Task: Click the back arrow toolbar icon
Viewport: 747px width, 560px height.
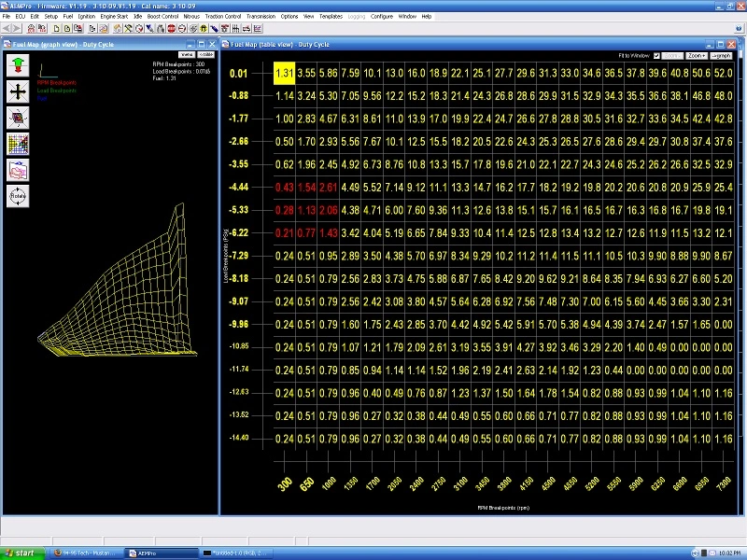Action: 7,29
